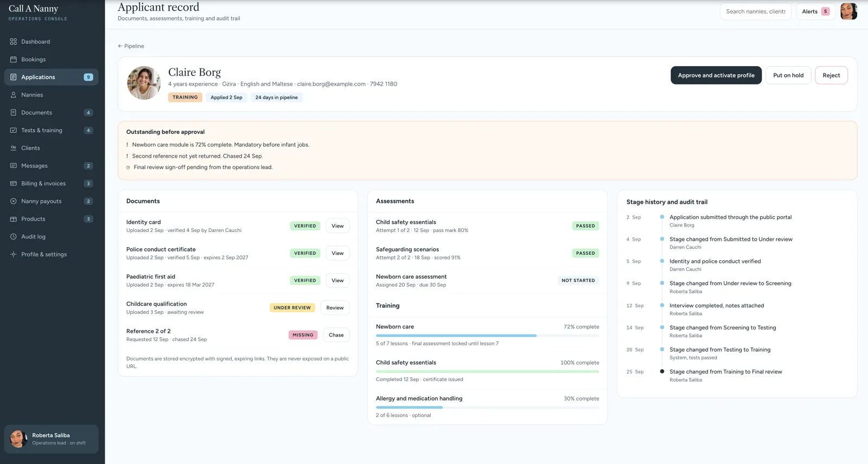868x464 pixels.
Task: Click the Clients people icon
Action: [x=14, y=148]
